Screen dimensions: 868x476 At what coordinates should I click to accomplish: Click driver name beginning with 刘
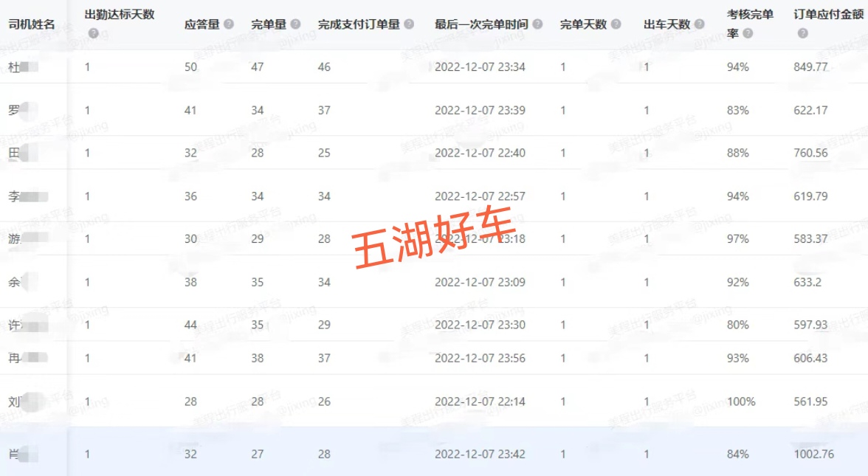point(15,402)
